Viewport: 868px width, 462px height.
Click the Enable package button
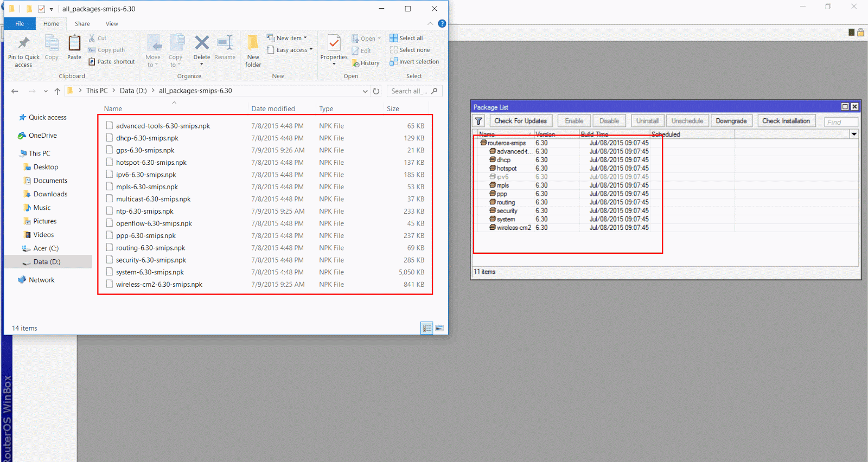(x=574, y=121)
